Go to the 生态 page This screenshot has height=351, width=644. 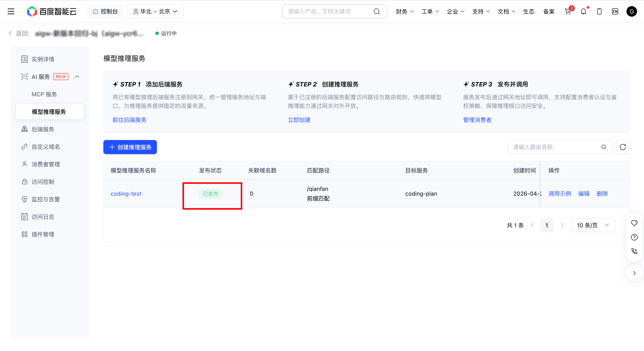pyautogui.click(x=529, y=12)
